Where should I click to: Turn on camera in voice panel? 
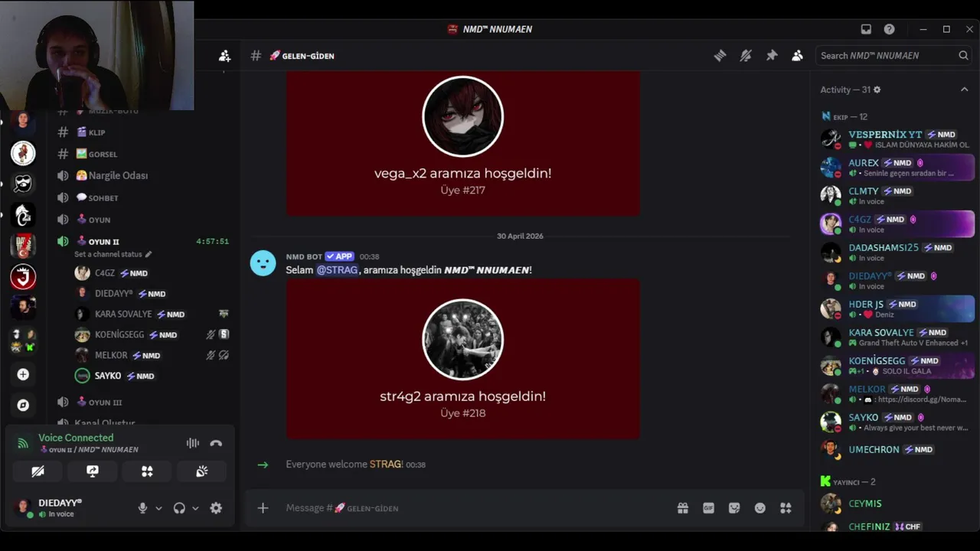38,471
